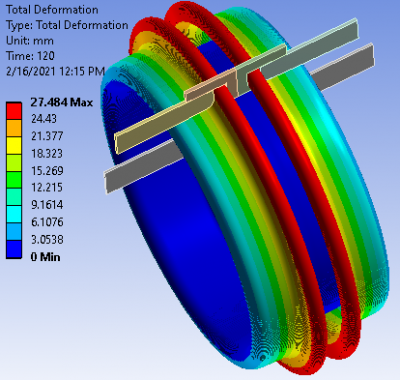The width and height of the screenshot is (400, 380).
Task: Click the orange legend color band
Action: pyautogui.click(x=14, y=128)
